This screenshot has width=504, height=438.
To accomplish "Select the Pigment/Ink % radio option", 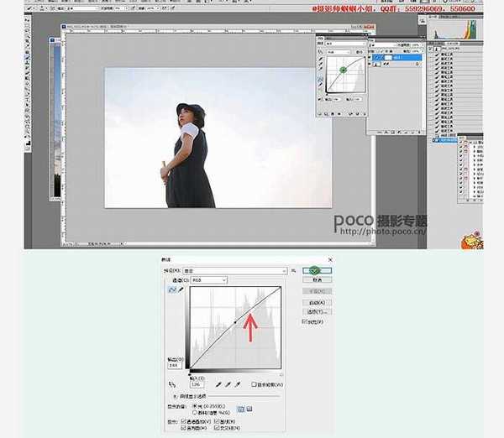I will 196,412.
